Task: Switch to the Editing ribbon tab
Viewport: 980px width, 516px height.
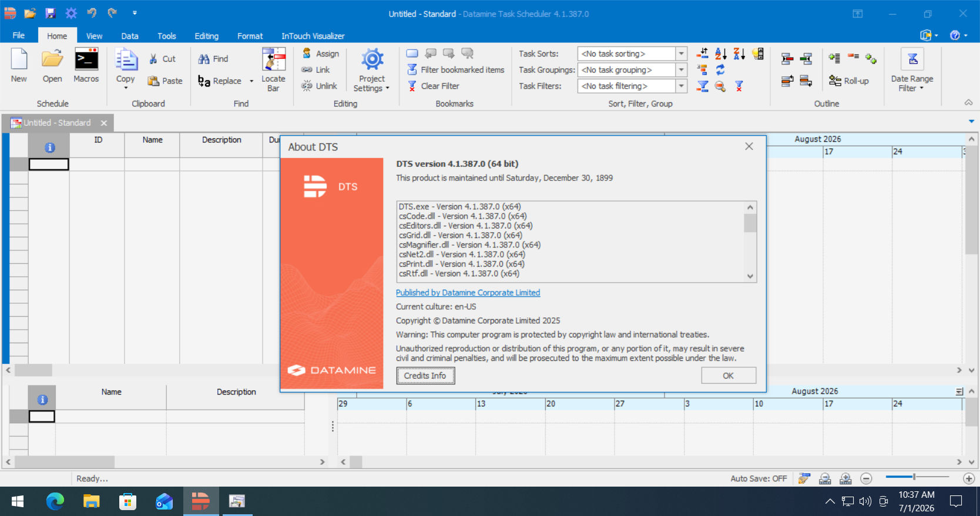Action: coord(207,36)
